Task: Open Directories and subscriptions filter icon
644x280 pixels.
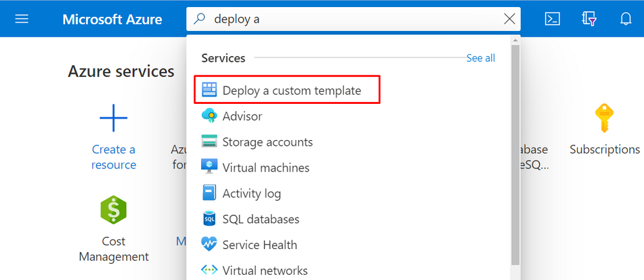Action: [x=589, y=19]
